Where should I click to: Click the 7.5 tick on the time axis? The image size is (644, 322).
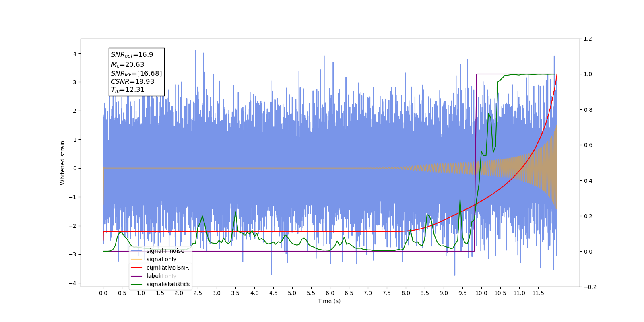pos(387,293)
